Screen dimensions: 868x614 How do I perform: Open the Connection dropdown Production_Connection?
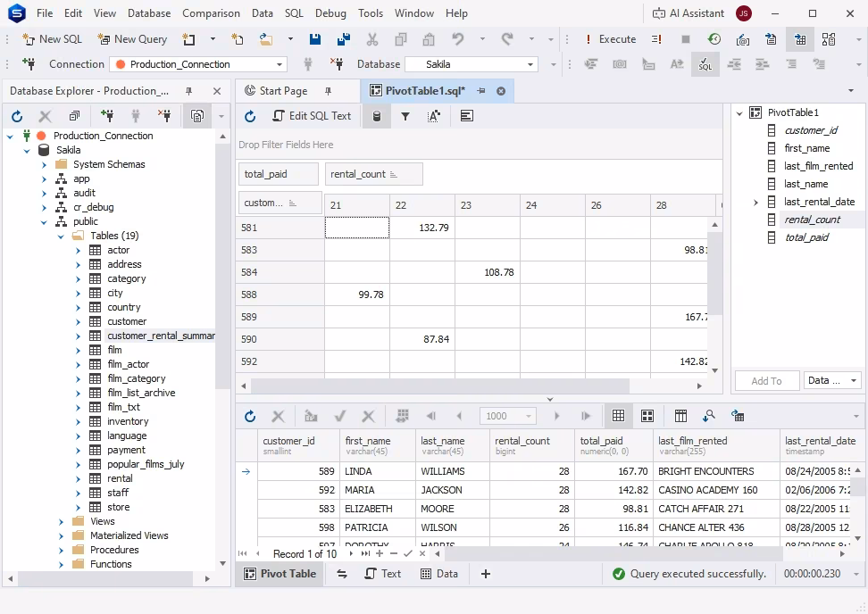pyautogui.click(x=198, y=64)
